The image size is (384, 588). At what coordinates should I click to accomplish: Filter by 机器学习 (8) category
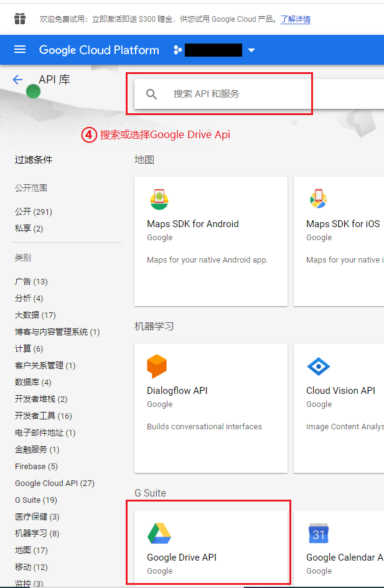pos(37,534)
